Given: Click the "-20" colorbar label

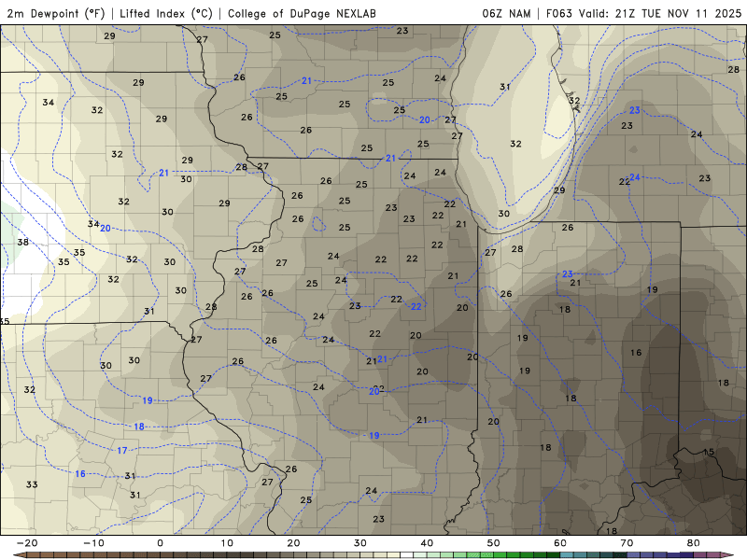Looking at the screenshot, I should pyautogui.click(x=27, y=543).
